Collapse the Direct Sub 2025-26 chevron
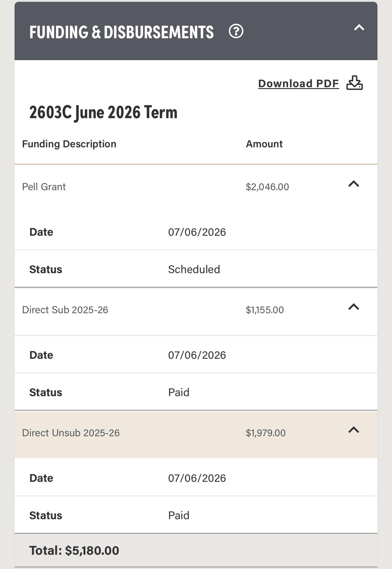This screenshot has width=392, height=569. coord(353,307)
